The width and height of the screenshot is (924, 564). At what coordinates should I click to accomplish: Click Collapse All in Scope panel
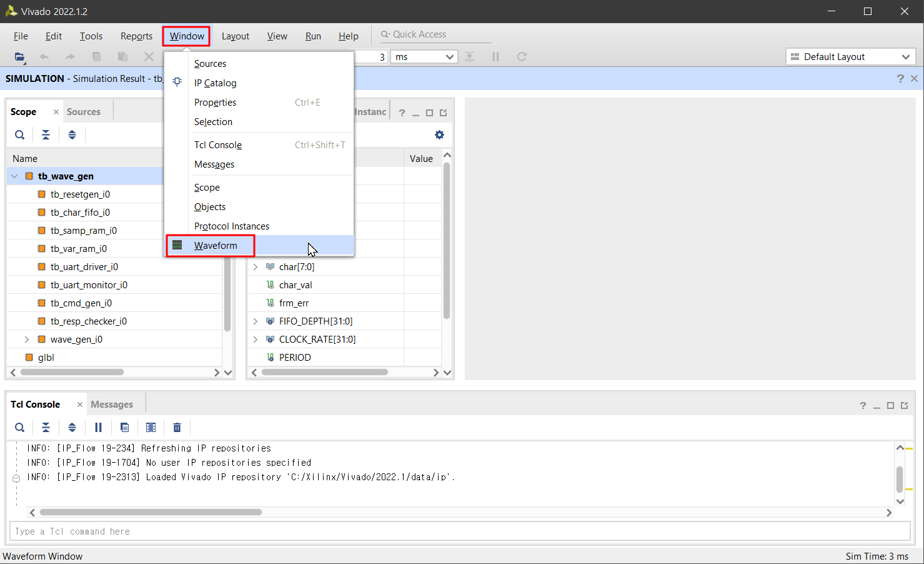[x=46, y=135]
